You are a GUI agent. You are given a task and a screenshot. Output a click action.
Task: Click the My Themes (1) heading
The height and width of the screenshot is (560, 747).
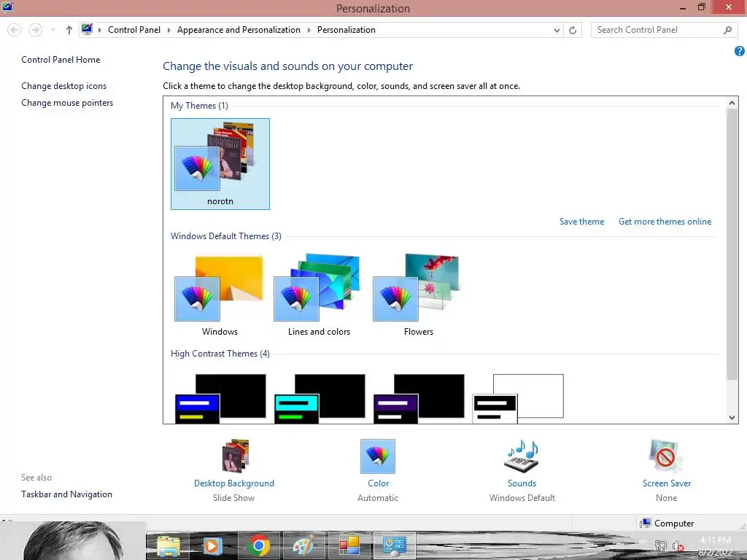coord(199,106)
